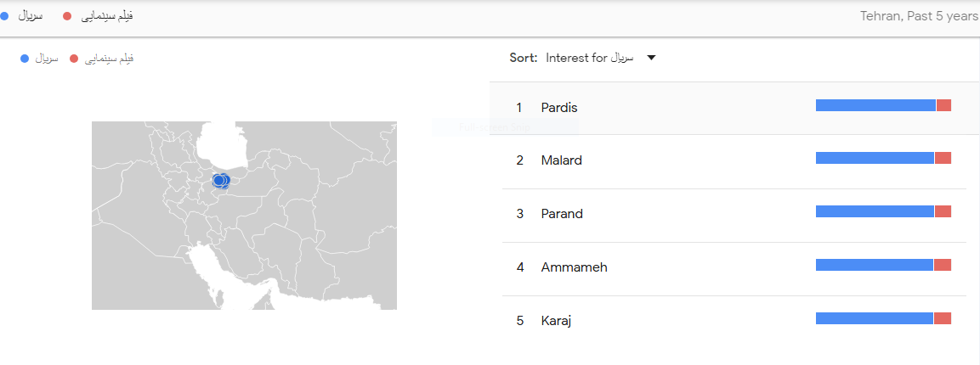Click the "Tehran, Past 5 years" label
The width and height of the screenshot is (980, 365).
pos(919,15)
